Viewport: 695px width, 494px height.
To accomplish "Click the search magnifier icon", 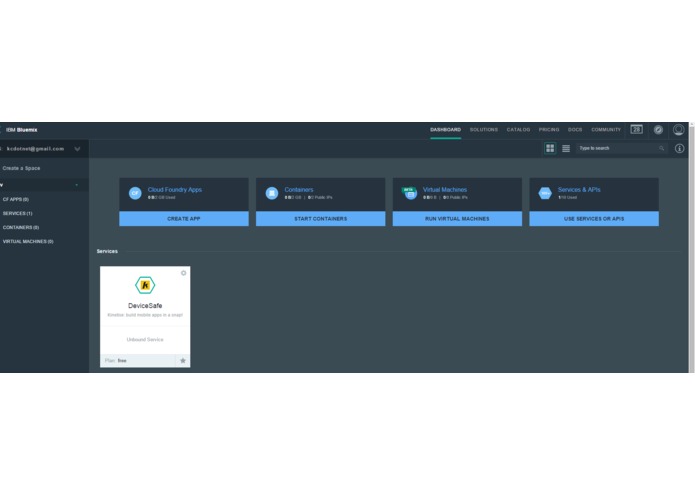I will click(x=661, y=148).
